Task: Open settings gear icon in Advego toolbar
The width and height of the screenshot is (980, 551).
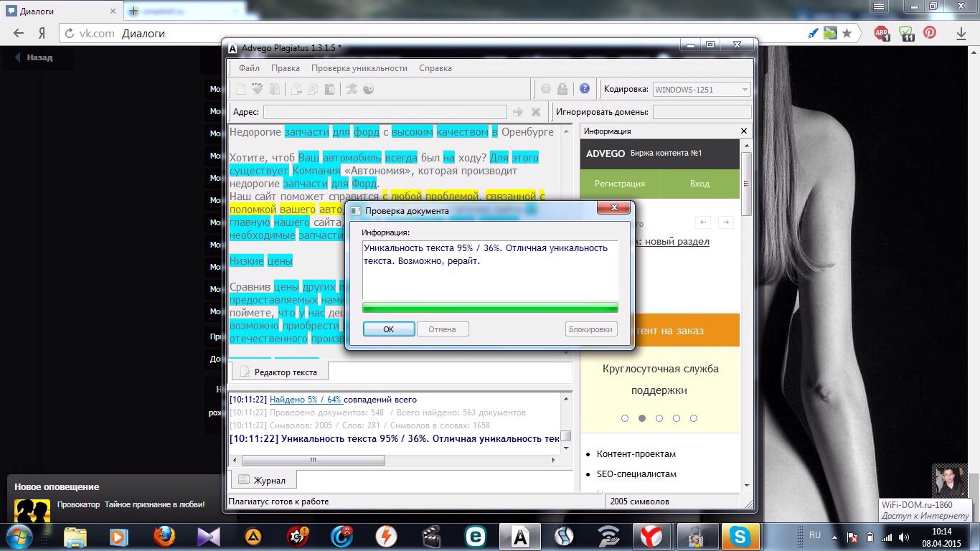Action: coord(546,89)
